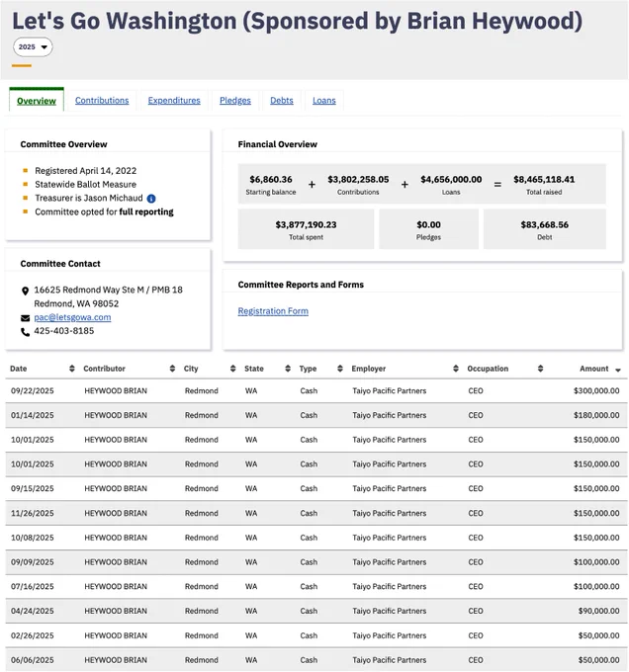This screenshot has height=672, width=629.
Task: Open the Loans tab
Action: [324, 100]
